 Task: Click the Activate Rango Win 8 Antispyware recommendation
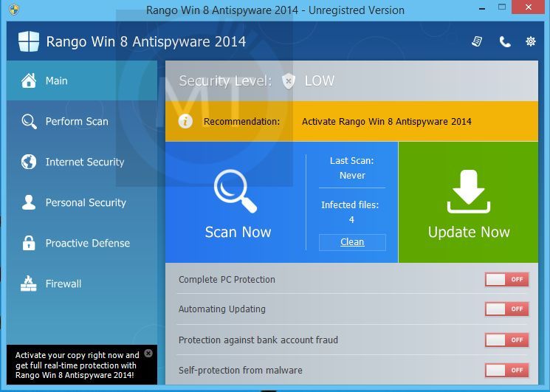coord(387,122)
